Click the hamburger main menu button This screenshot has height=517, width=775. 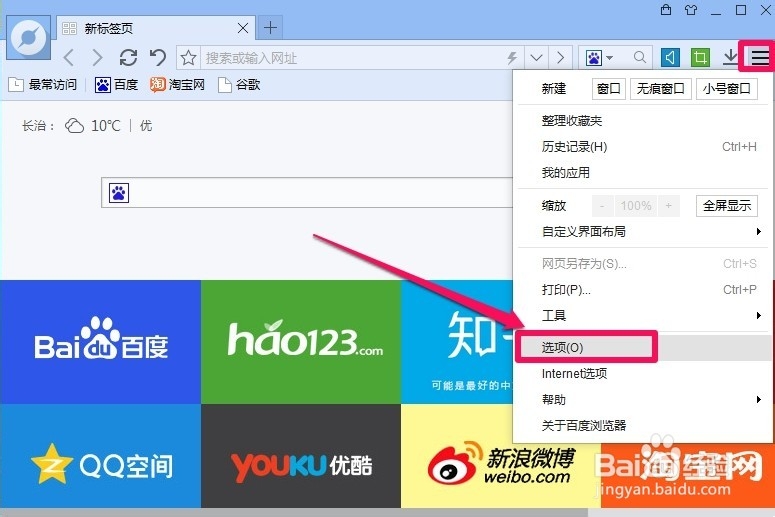(x=759, y=57)
